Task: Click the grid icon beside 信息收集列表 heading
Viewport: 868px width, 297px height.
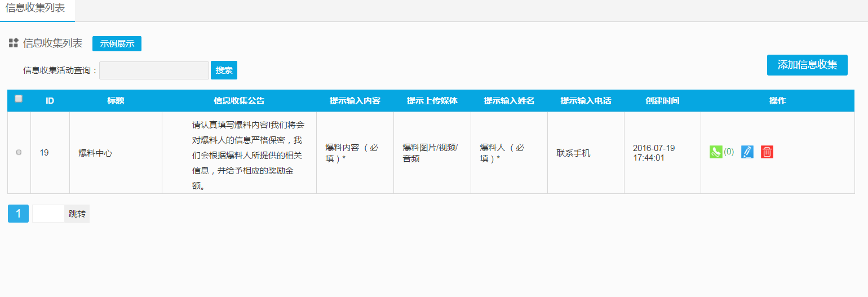Action: click(14, 43)
